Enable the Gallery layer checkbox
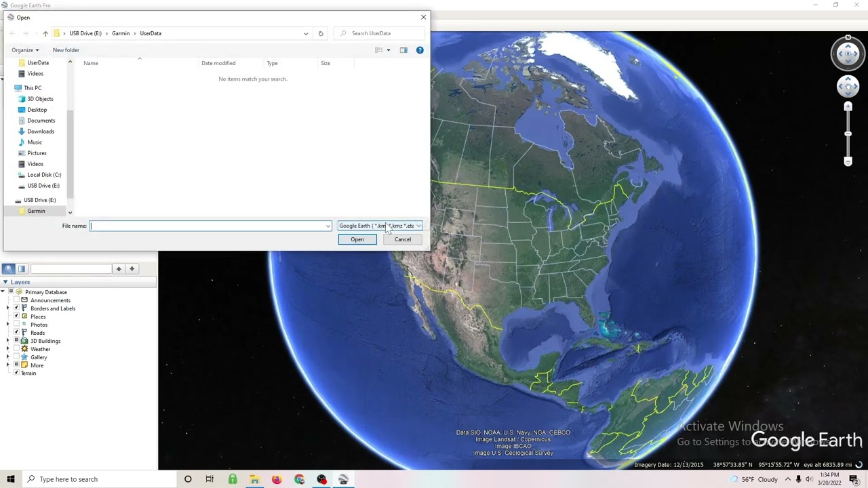 point(16,357)
